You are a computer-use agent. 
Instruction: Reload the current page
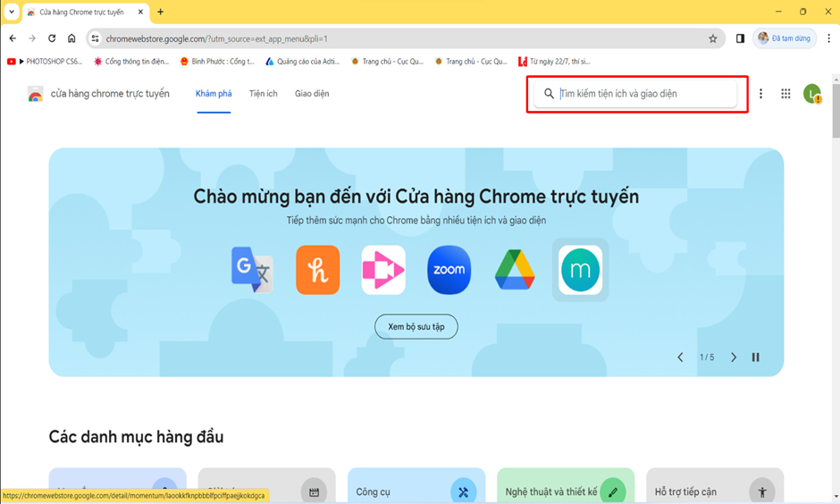coord(52,38)
